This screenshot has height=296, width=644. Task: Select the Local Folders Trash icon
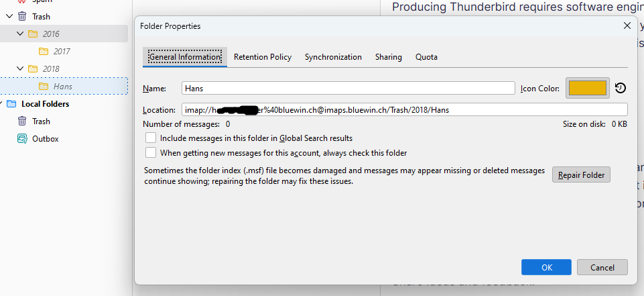22,121
